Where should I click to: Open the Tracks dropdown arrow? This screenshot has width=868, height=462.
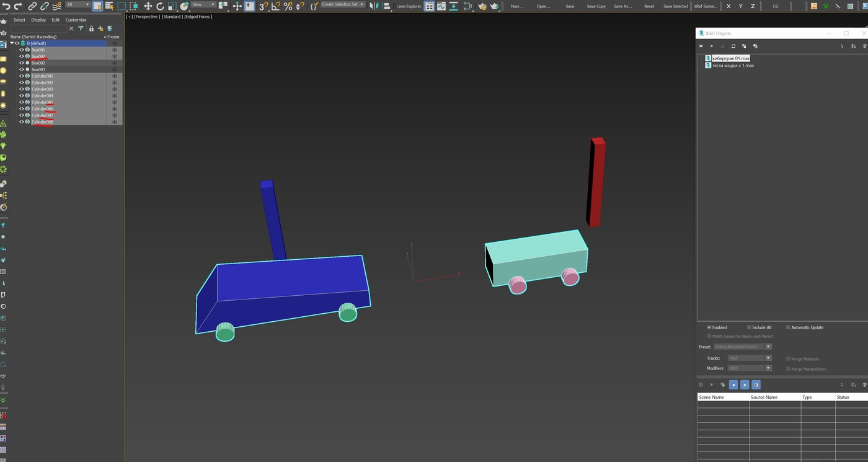[x=768, y=358]
